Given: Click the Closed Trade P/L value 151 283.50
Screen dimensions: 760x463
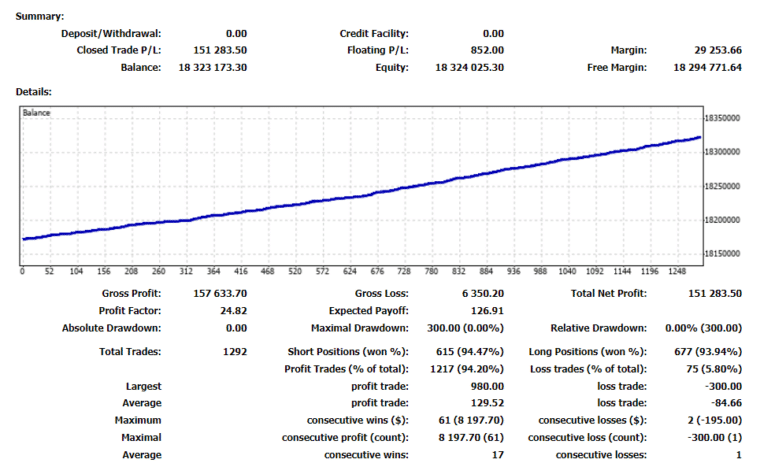Looking at the screenshot, I should (x=220, y=50).
